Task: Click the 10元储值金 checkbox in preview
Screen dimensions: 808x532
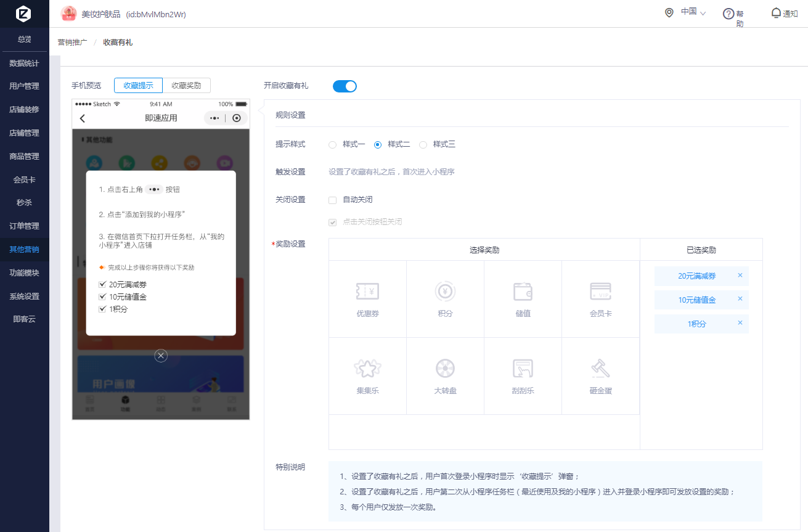Action: pyautogui.click(x=102, y=297)
